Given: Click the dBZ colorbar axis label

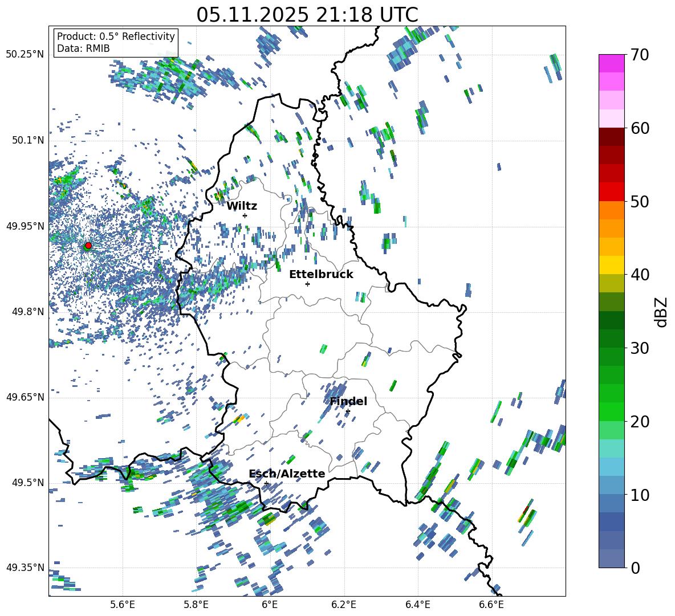Looking at the screenshot, I should [662, 312].
